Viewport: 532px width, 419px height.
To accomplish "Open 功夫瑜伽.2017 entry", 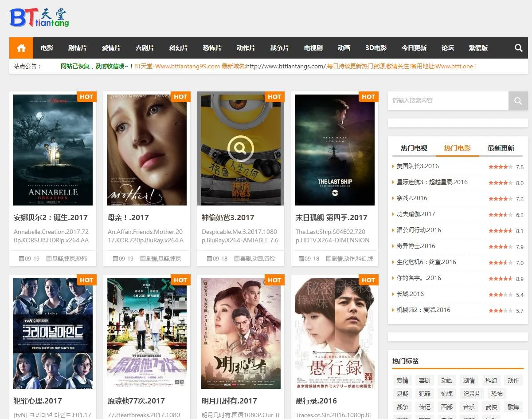I will coord(416,214).
